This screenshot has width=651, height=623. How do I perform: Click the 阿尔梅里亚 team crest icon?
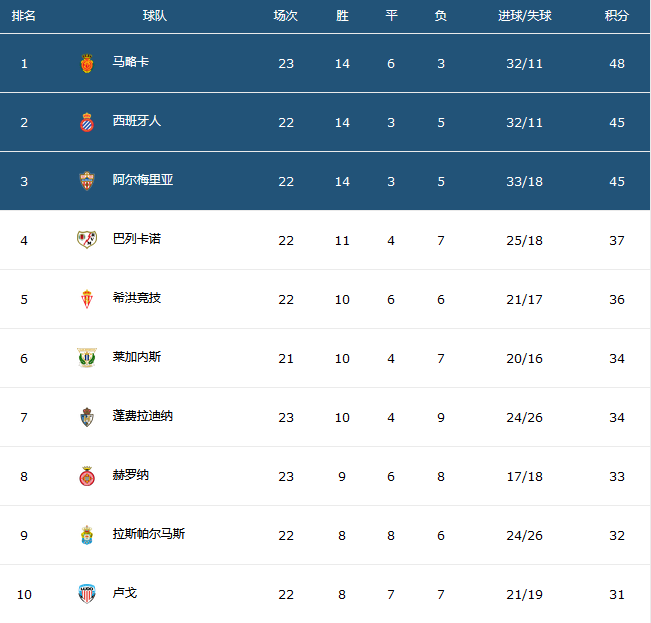[x=87, y=181]
